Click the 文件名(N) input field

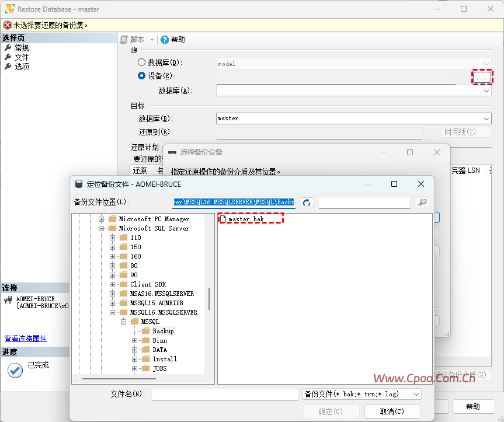tap(225, 394)
